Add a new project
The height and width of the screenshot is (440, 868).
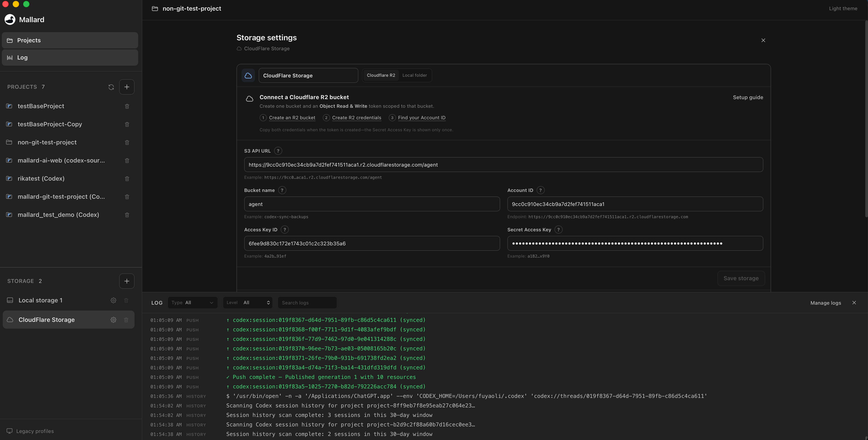point(127,87)
